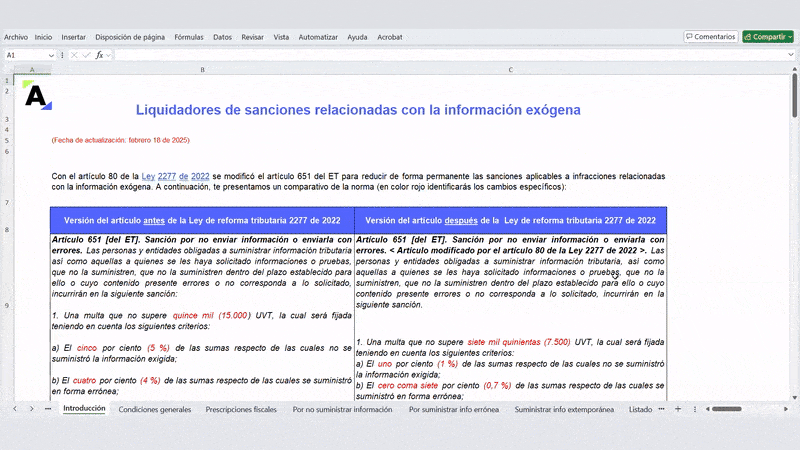Viewport: 800px width, 450px height.
Task: Open the Insertar ribbon tab
Action: (x=73, y=37)
